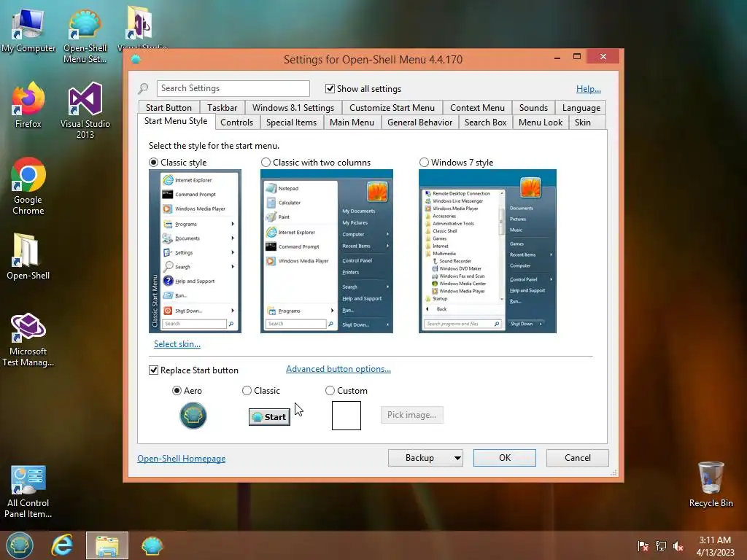
Task: Switch to the Context Menu tab
Action: click(477, 108)
